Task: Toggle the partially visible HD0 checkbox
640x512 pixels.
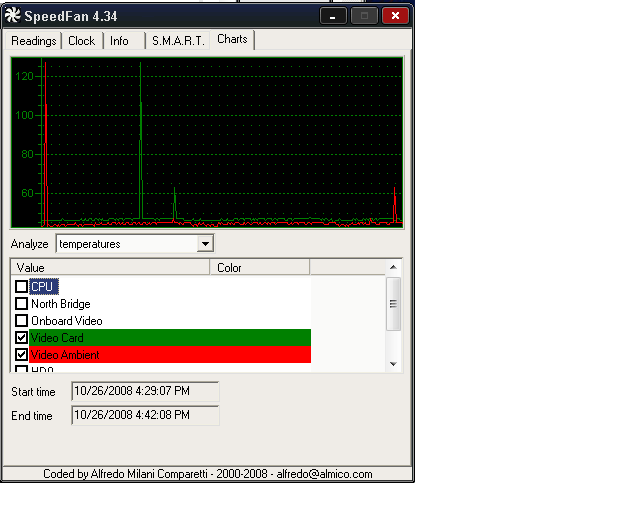Action: [x=21, y=369]
